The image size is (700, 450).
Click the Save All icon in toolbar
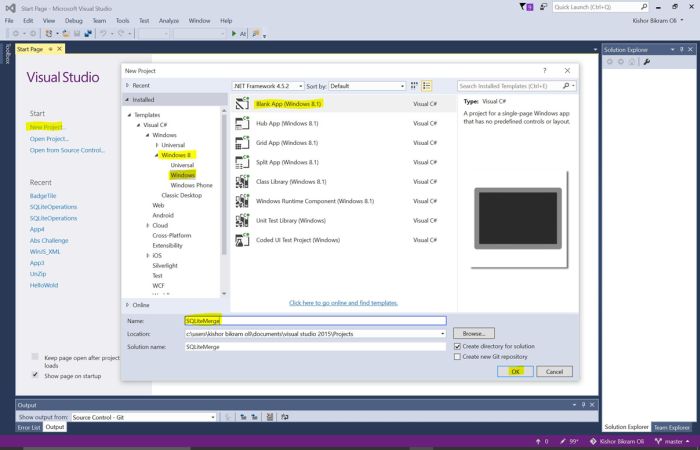88,33
